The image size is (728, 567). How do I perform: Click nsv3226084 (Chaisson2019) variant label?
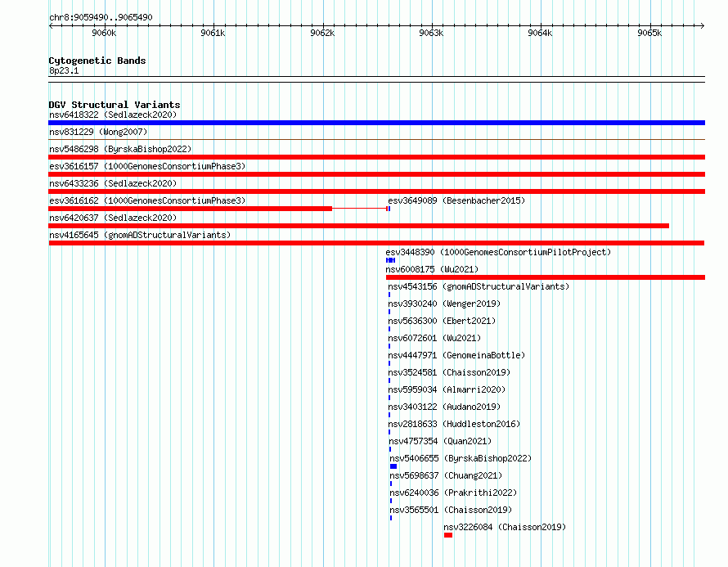(505, 527)
